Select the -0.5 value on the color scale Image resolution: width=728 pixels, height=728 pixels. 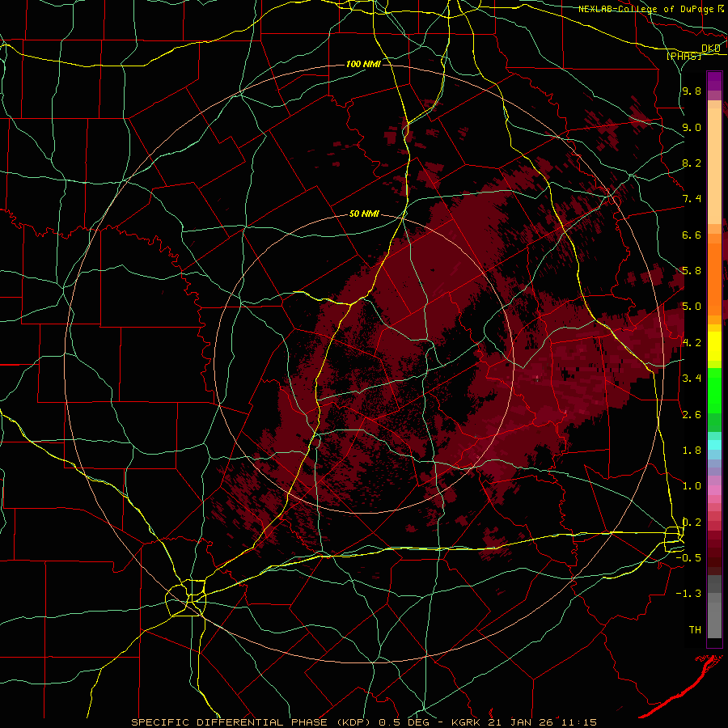[688, 558]
